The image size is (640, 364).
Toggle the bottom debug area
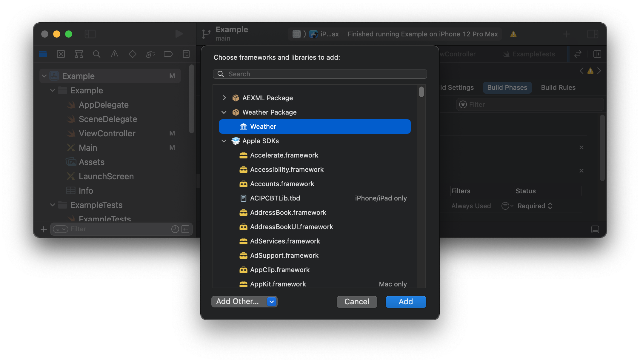[x=595, y=229]
